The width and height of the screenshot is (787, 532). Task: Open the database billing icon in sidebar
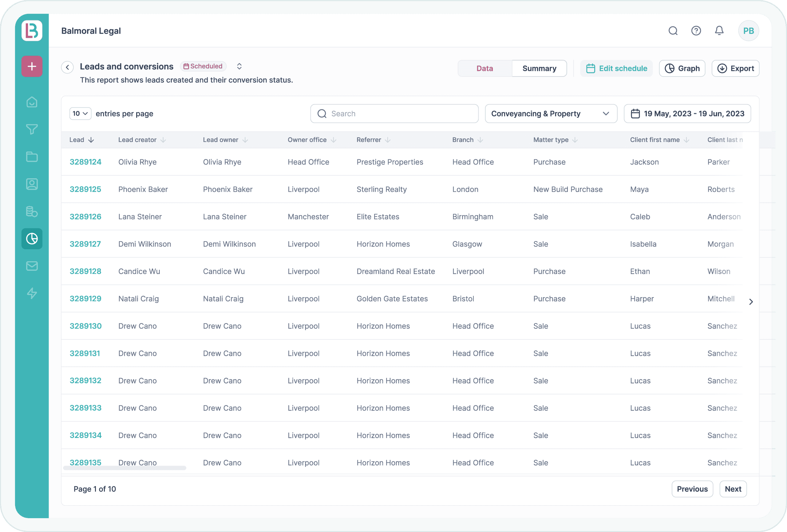(31, 211)
